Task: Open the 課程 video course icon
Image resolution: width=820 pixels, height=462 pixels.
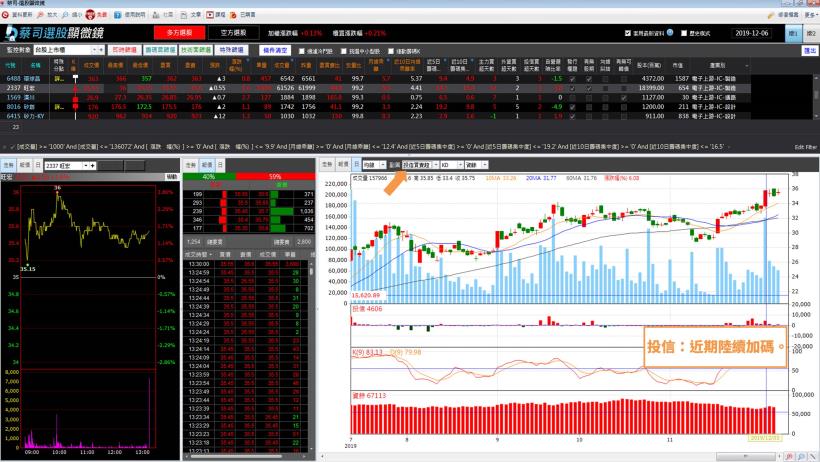Action: coord(210,15)
